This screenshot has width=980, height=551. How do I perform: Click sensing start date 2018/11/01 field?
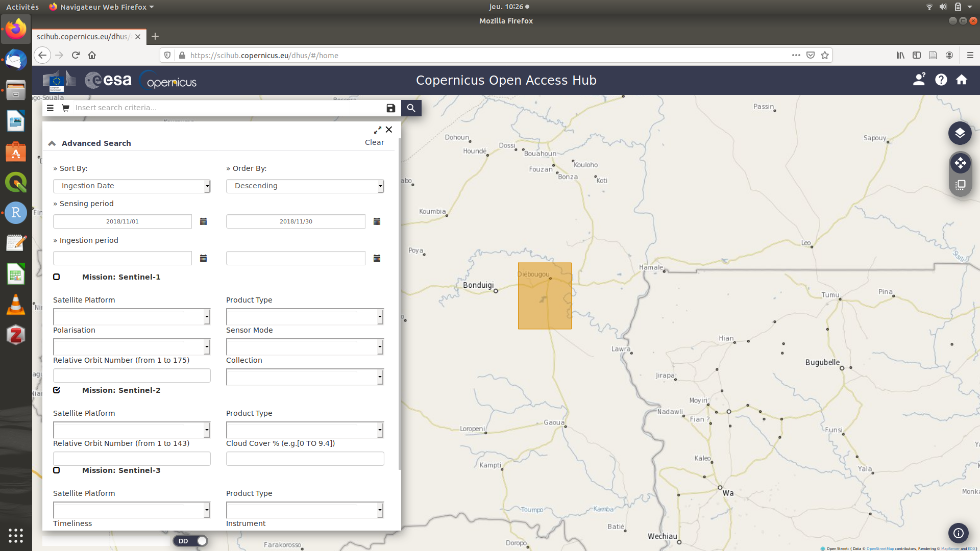[122, 221]
